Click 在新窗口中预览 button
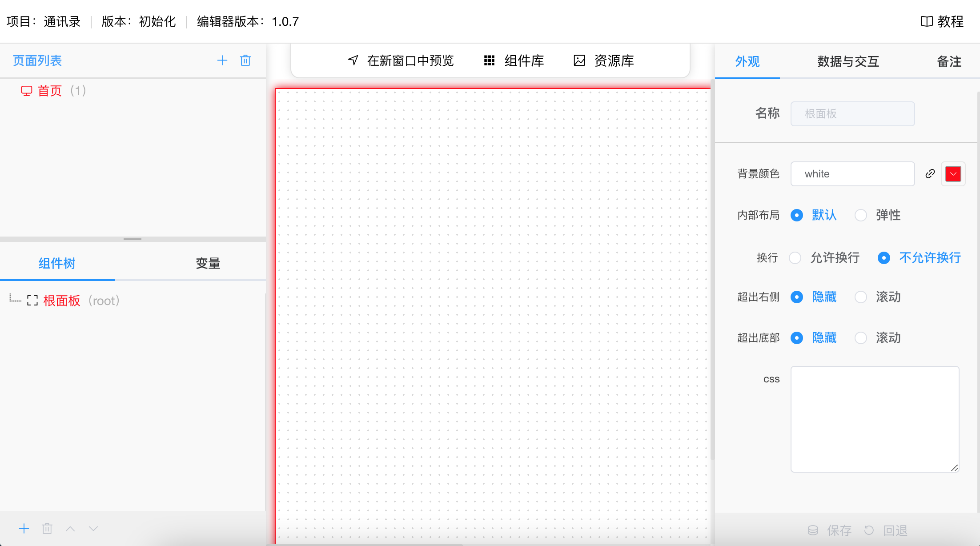Image resolution: width=980 pixels, height=546 pixels. coord(401,60)
